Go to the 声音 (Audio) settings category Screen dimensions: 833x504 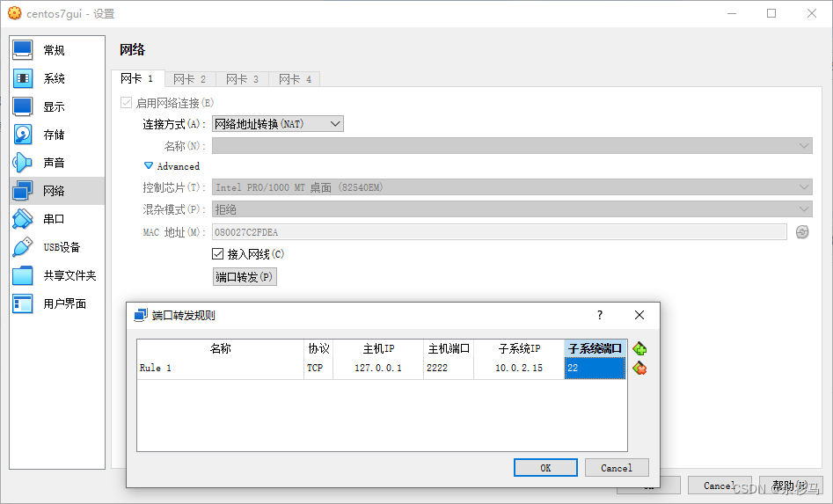[x=54, y=163]
